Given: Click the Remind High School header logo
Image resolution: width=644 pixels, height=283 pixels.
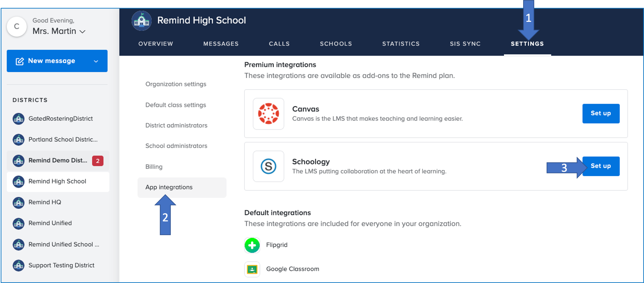Looking at the screenshot, I should 141,21.
